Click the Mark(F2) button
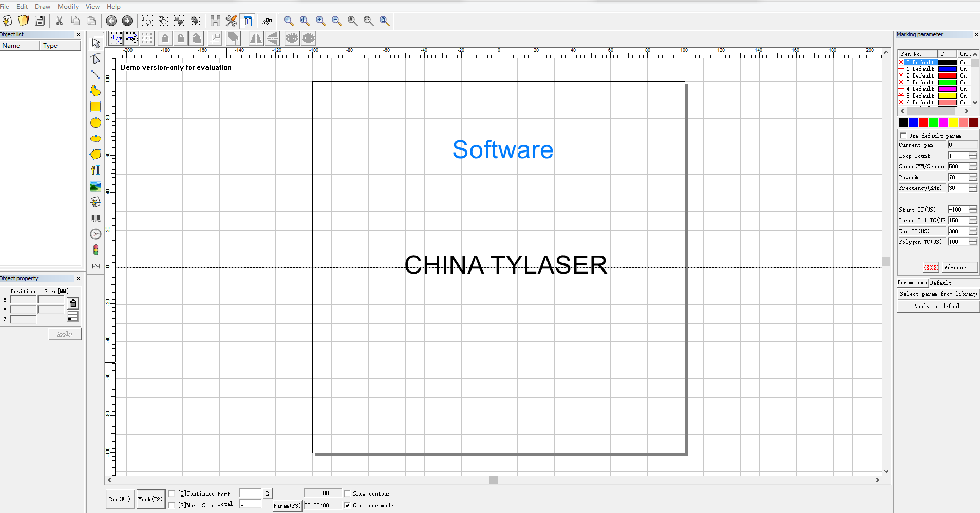This screenshot has width=980, height=513. (150, 499)
